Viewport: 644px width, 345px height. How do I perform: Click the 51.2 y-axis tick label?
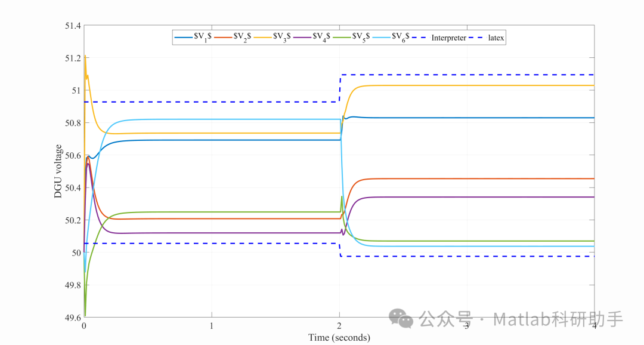point(73,58)
